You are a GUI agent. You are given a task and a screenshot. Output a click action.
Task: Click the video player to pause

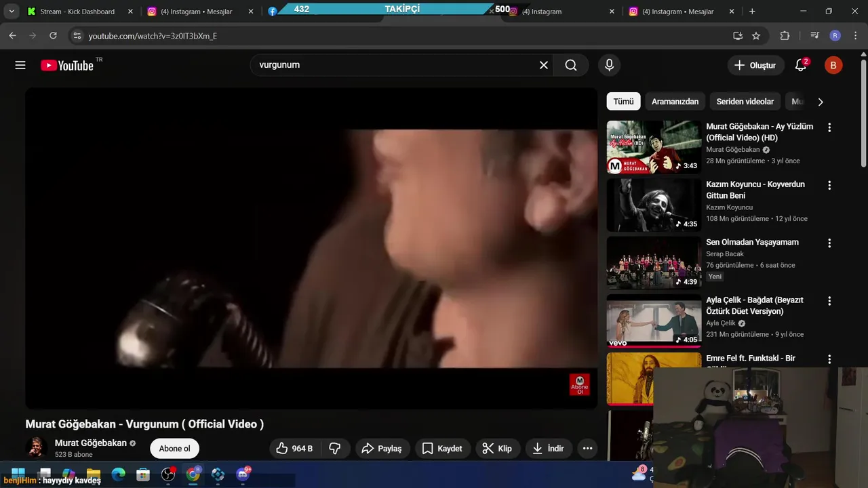click(311, 249)
